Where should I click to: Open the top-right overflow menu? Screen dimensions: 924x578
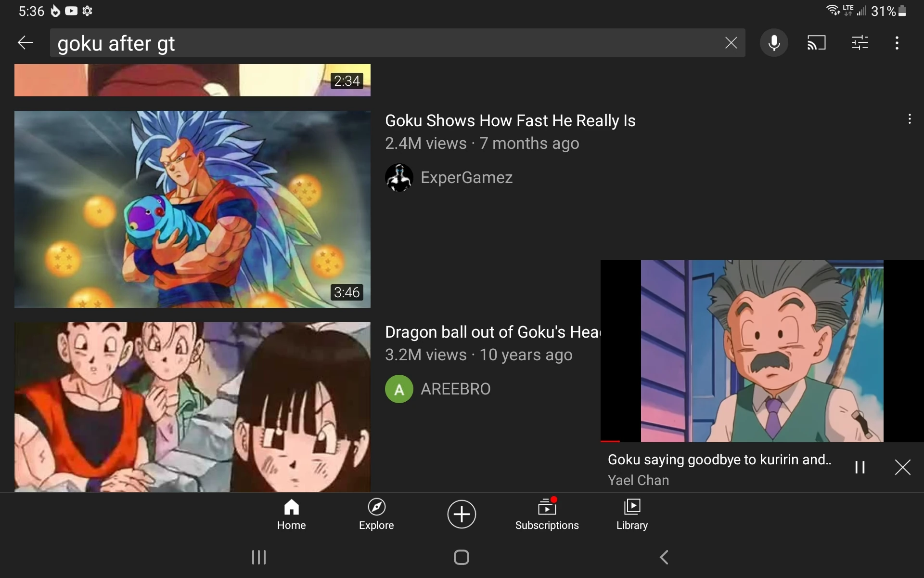pos(897,43)
